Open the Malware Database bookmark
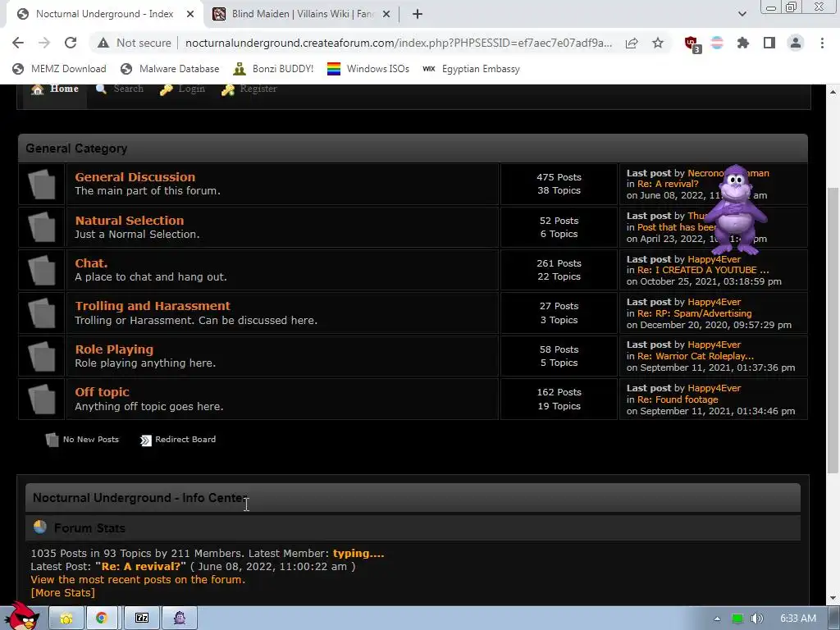Image resolution: width=840 pixels, height=630 pixels. tap(170, 69)
